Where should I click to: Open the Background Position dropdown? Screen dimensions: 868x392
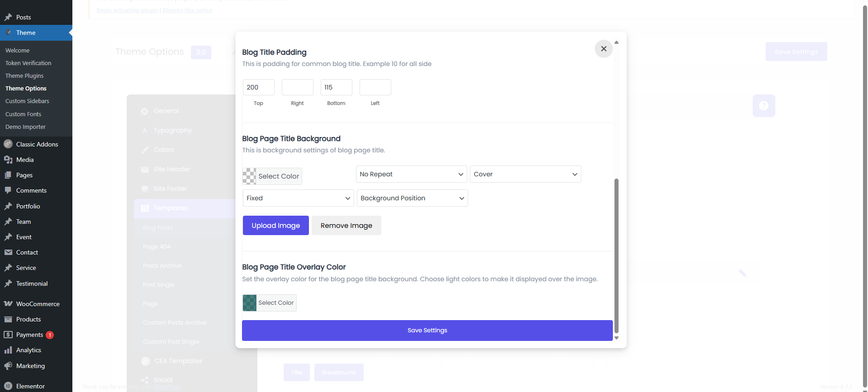pyautogui.click(x=413, y=198)
